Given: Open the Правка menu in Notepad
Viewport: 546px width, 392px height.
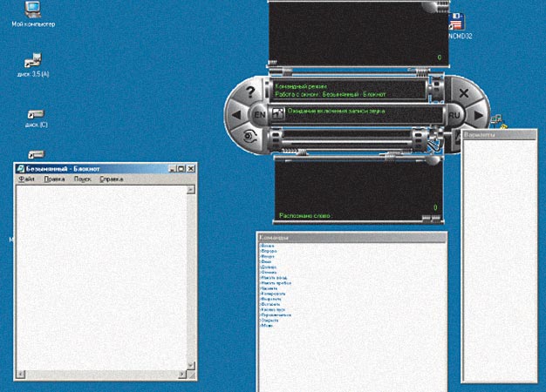Looking at the screenshot, I should [x=54, y=179].
